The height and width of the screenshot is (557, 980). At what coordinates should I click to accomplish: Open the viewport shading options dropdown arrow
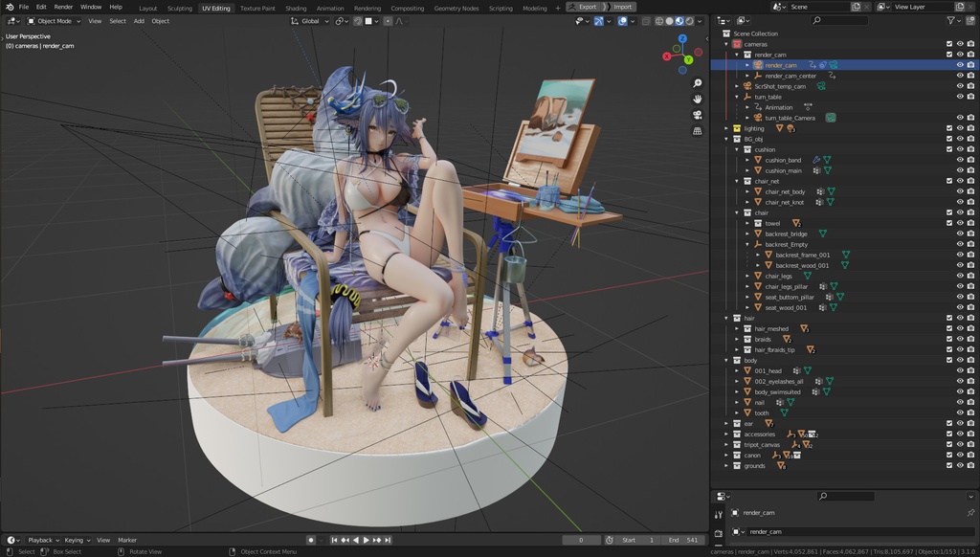pos(700,21)
